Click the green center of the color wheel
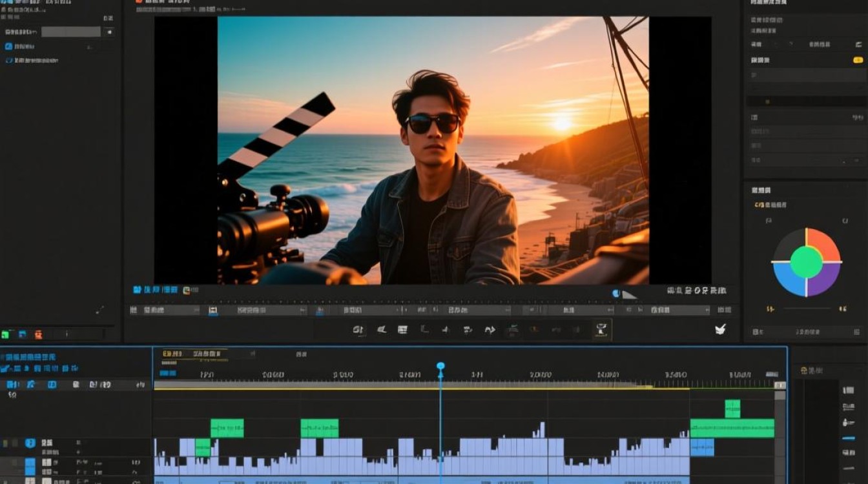 point(807,262)
